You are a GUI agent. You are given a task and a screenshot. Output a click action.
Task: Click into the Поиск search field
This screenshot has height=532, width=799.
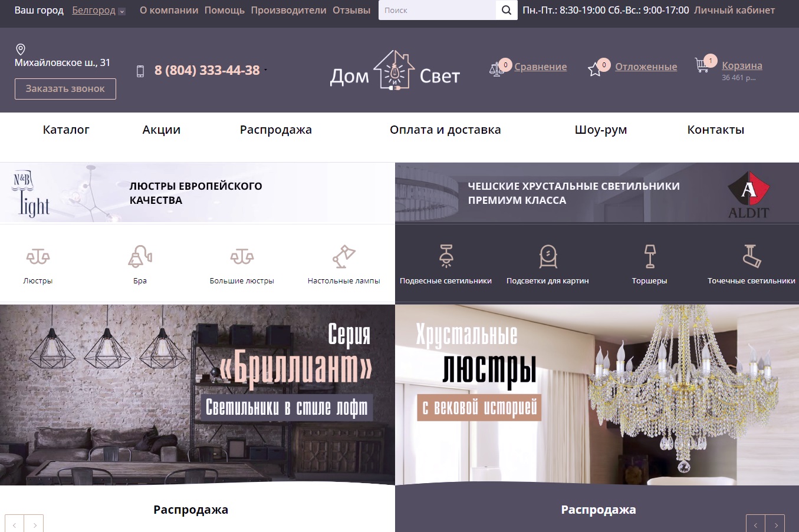(436, 10)
